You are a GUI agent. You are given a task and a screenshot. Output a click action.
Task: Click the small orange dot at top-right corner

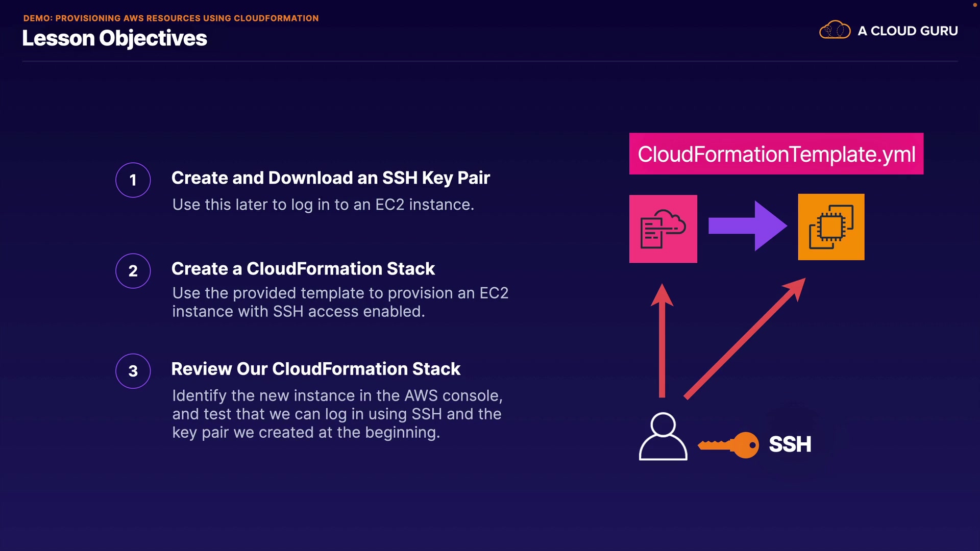974,5
